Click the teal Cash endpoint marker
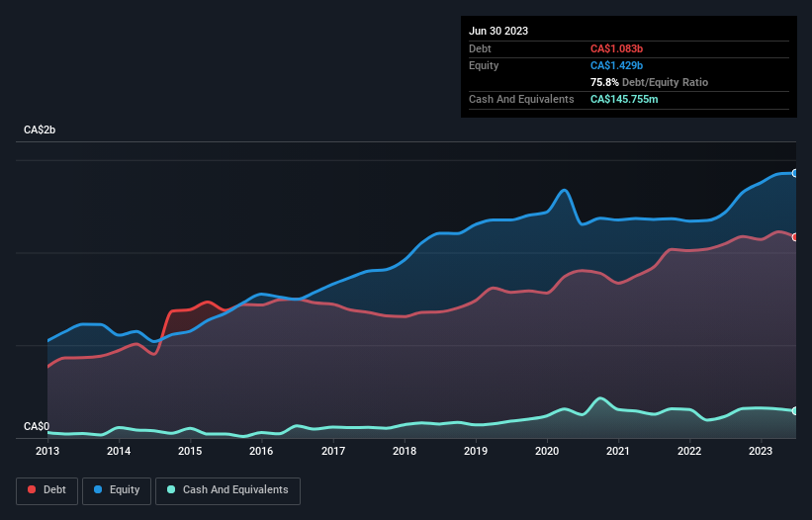Viewport: 812px width, 520px height. pos(795,411)
